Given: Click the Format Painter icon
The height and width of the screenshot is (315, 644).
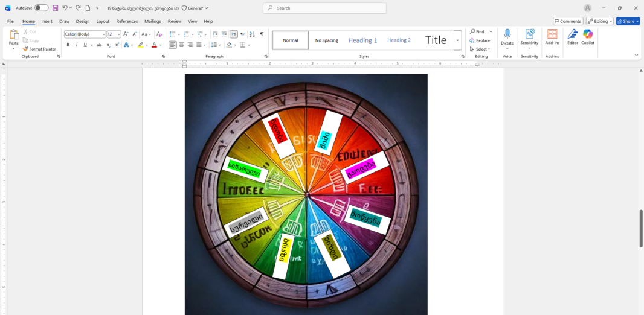Looking at the screenshot, I should tap(25, 49).
